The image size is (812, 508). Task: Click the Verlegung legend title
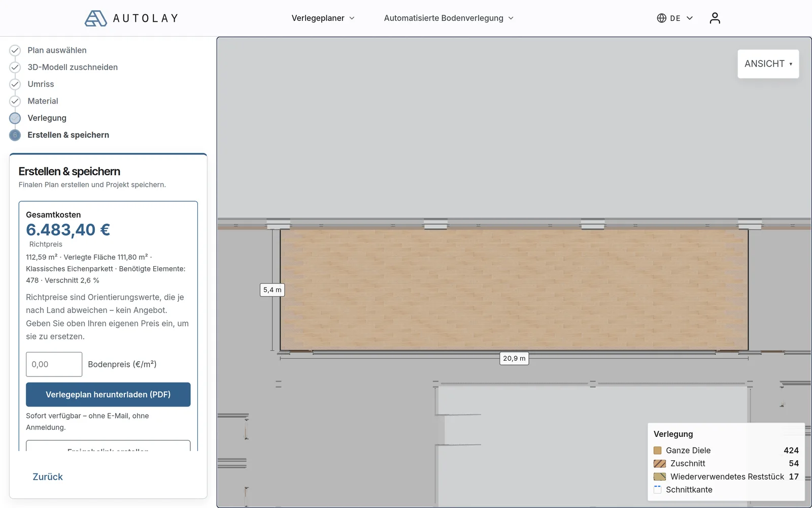click(x=673, y=434)
